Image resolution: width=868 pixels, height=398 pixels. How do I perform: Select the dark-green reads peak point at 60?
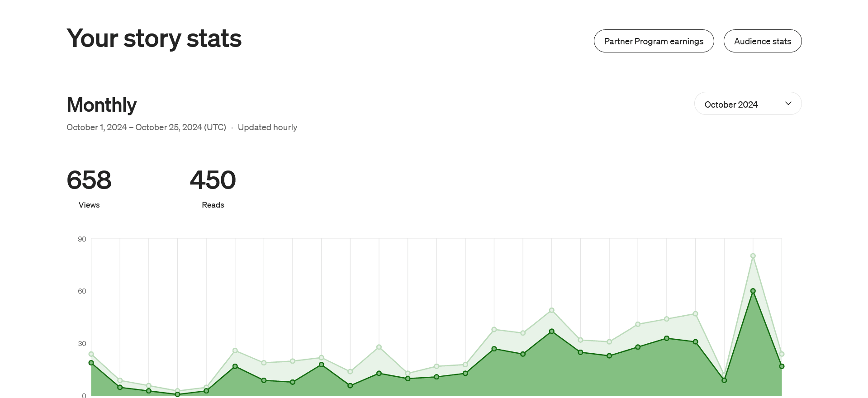(x=753, y=291)
